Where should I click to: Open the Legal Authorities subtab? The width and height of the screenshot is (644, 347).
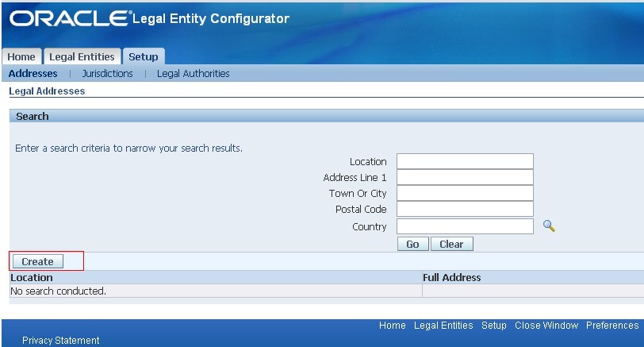(x=193, y=74)
